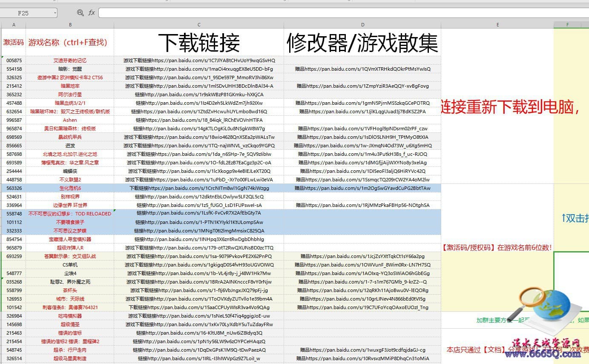Viewport: 589px width, 364px height.
Task: Click the 茶杯头 赠品 link cell
Action: click(362, 290)
